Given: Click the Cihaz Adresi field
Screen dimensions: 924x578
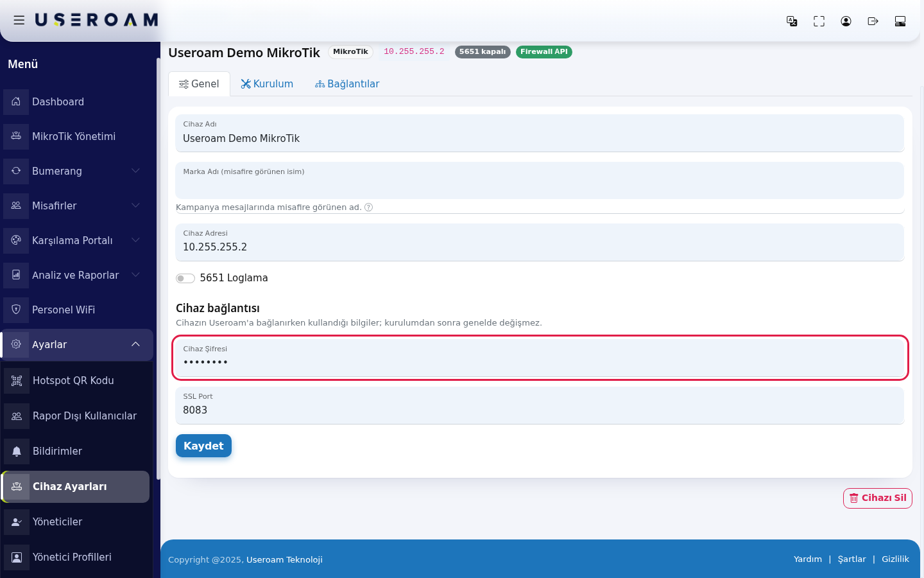Looking at the screenshot, I should 540,242.
